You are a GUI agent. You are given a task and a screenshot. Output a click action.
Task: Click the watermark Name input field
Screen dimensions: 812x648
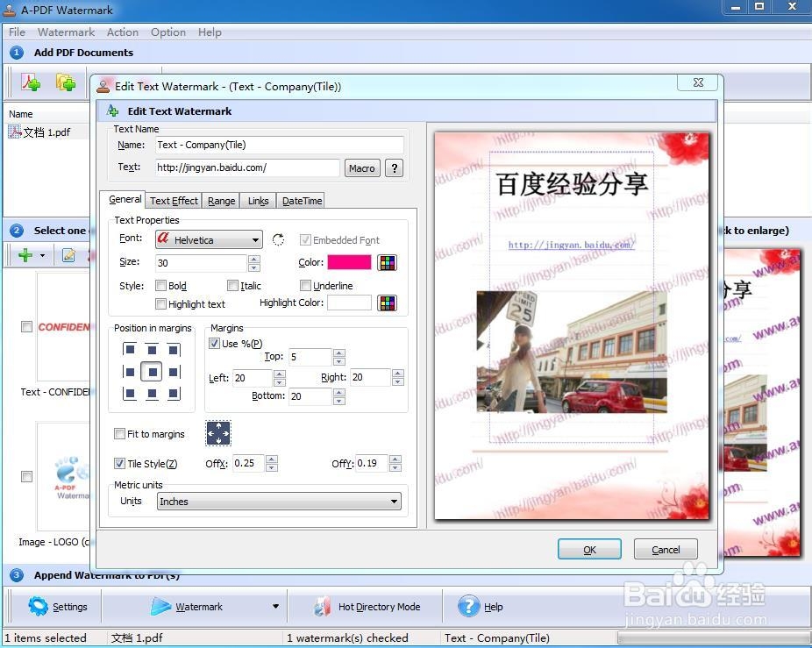point(279,145)
